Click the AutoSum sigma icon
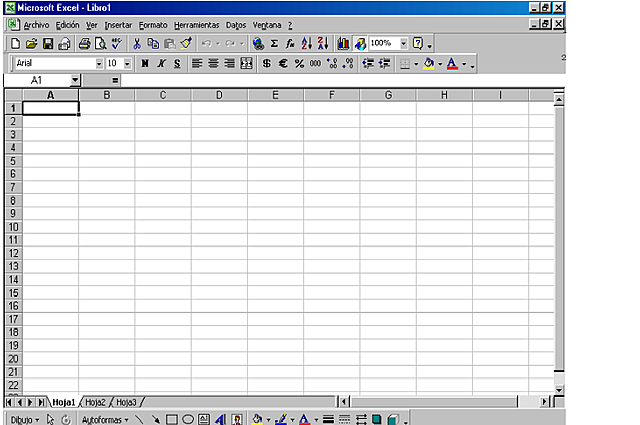Viewport: 640px width, 425px height. [x=274, y=43]
